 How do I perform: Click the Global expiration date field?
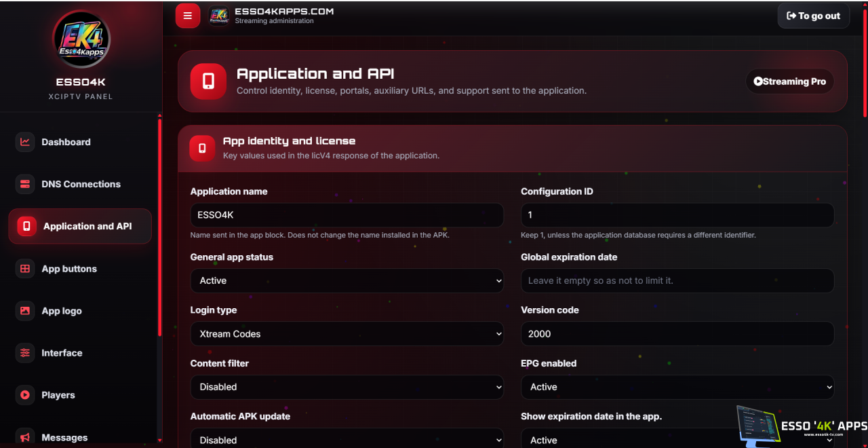(677, 280)
